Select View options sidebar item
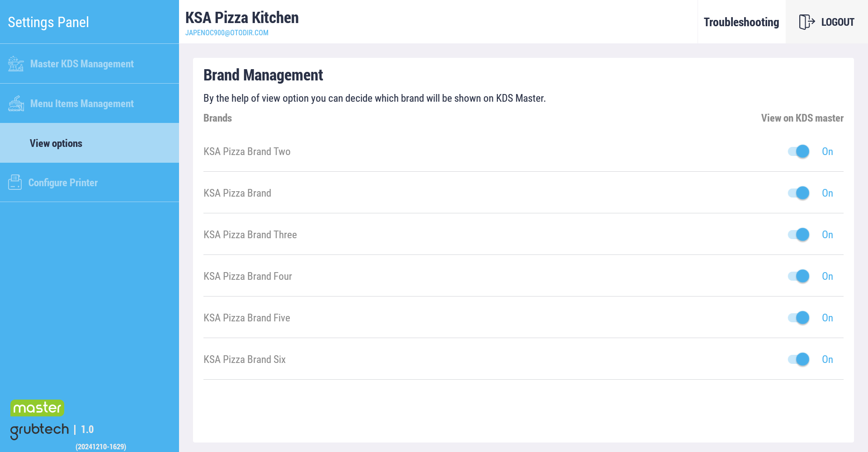 (90, 143)
